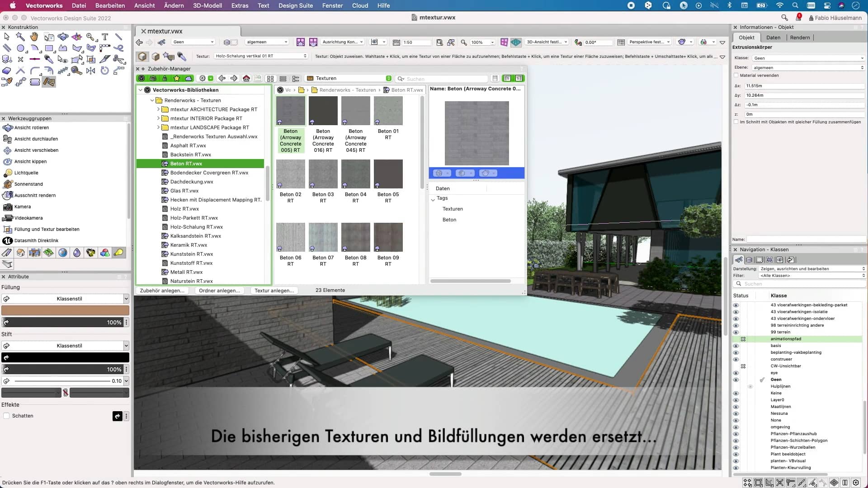Viewport: 868px width, 488px height.
Task: Click the home icon in the Zubehör-Manager toolbar
Action: (x=246, y=78)
